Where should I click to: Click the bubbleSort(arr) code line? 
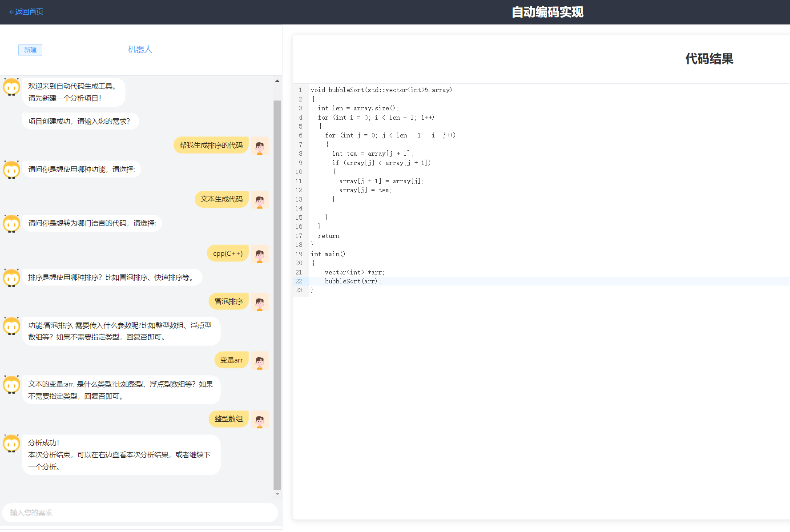[x=353, y=281]
